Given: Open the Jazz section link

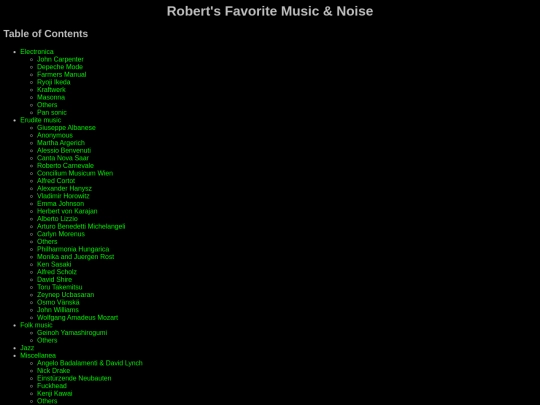Looking at the screenshot, I should click(x=27, y=348).
